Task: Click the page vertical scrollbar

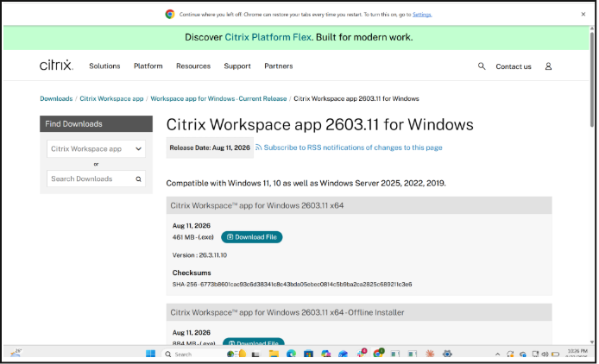Action: tap(592, 78)
